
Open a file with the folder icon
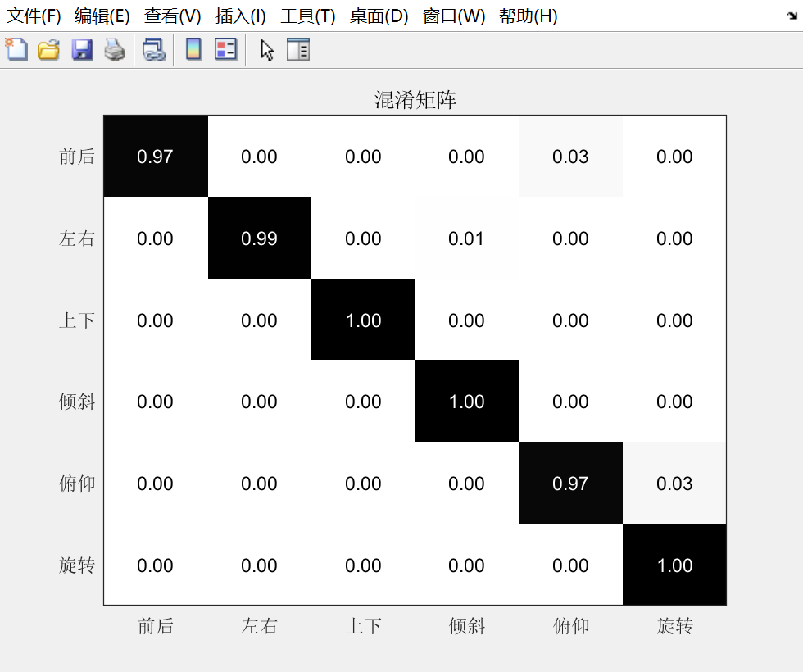(48, 50)
